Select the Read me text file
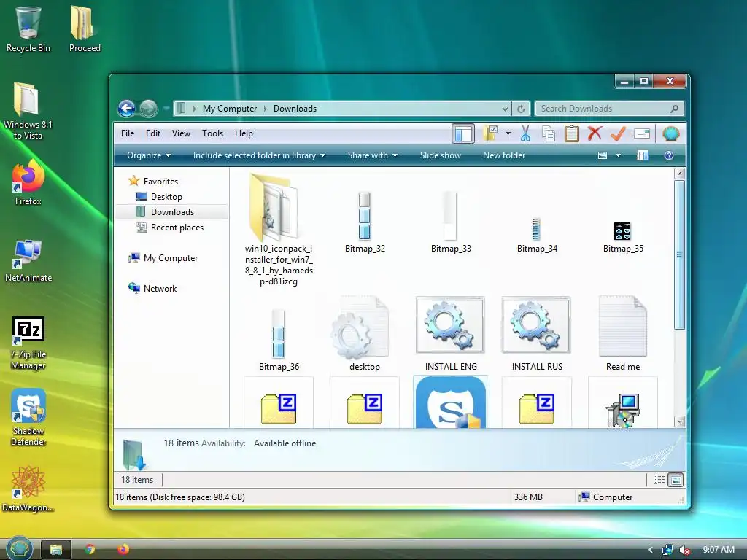This screenshot has height=560, width=747. 623,333
